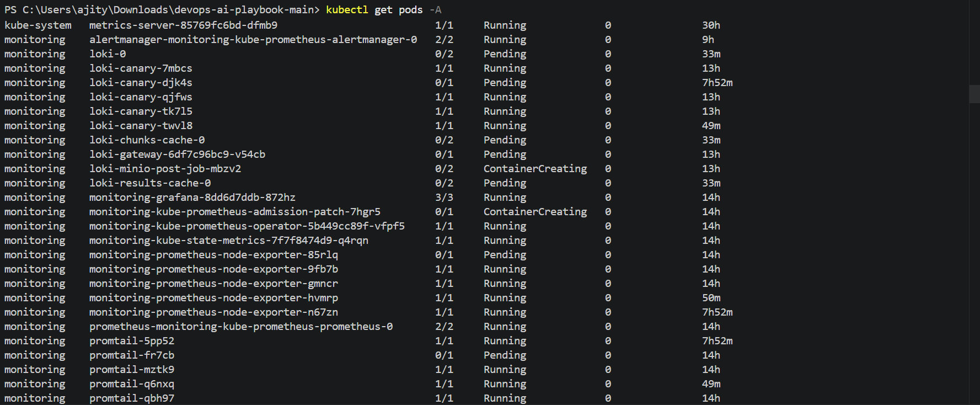
Task: Click the terminal vertical scrollbar thumb
Action: pos(974,94)
